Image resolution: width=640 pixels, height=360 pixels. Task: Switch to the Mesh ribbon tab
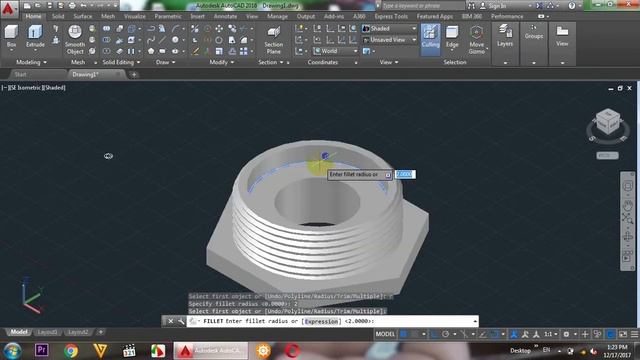coord(108,16)
